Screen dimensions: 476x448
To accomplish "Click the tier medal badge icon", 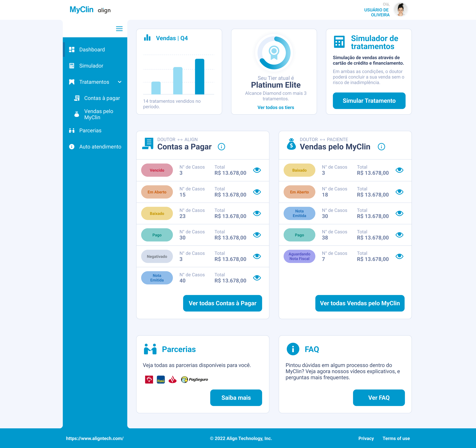I will pyautogui.click(x=274, y=53).
